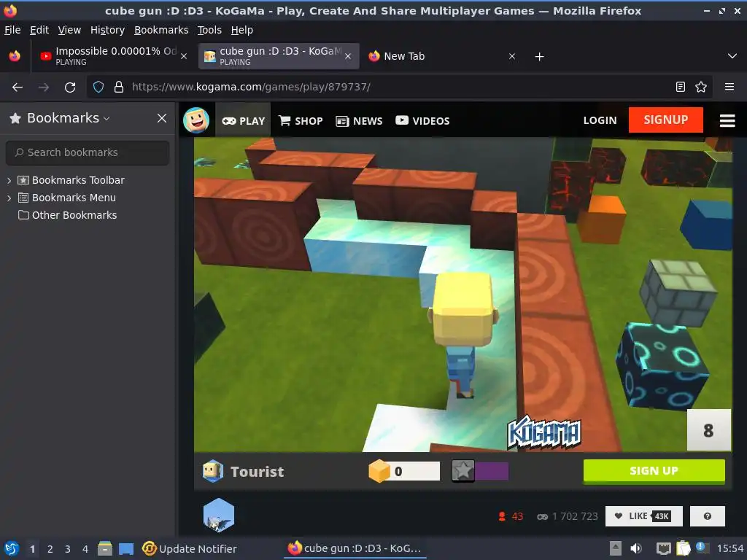Click the padlock site info icon

click(x=119, y=87)
